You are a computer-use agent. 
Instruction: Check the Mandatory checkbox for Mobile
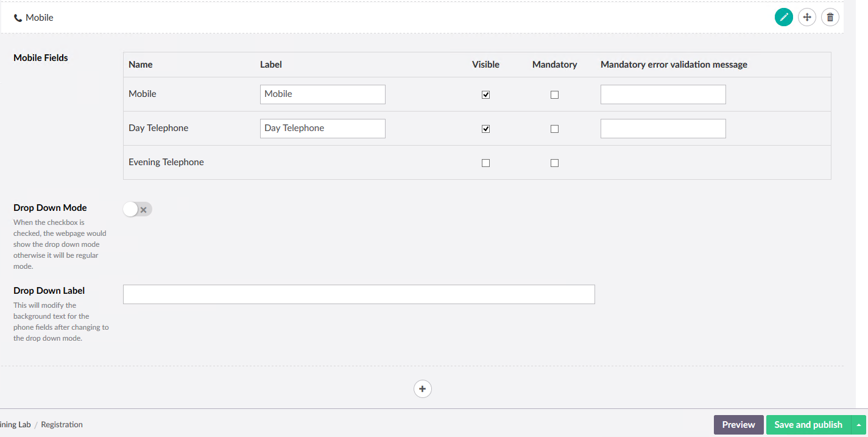point(554,94)
